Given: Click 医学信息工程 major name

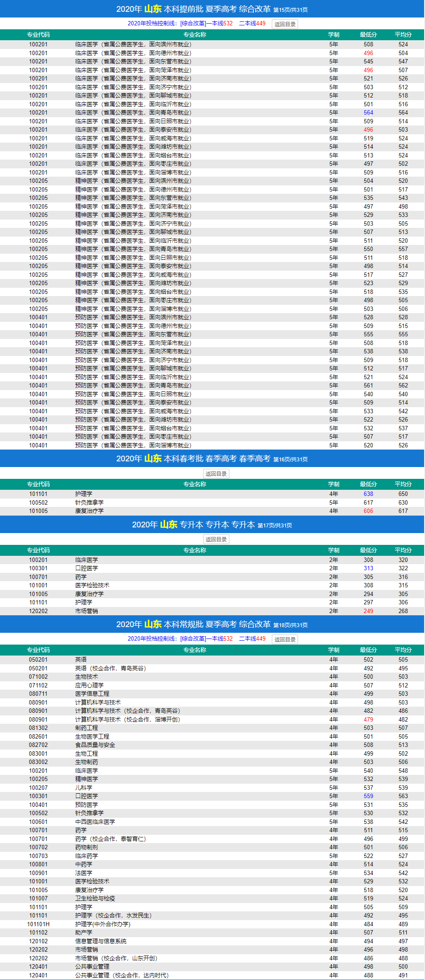Looking at the screenshot, I should tap(92, 694).
